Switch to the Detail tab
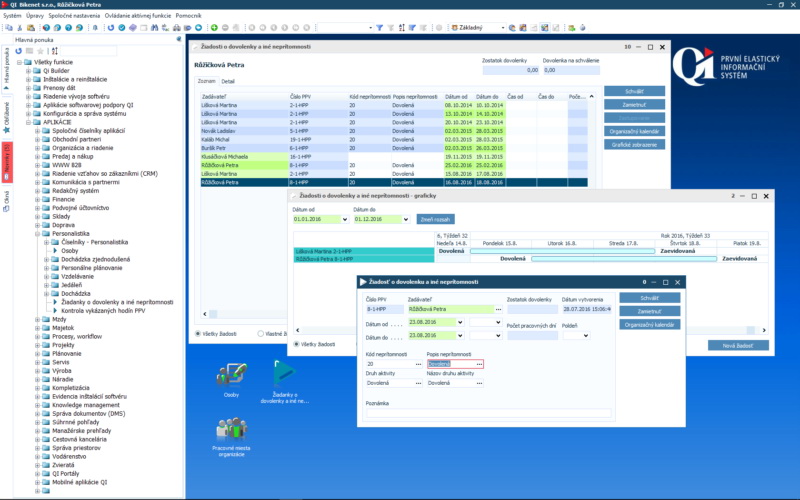The width and height of the screenshot is (800, 500). 228,81
